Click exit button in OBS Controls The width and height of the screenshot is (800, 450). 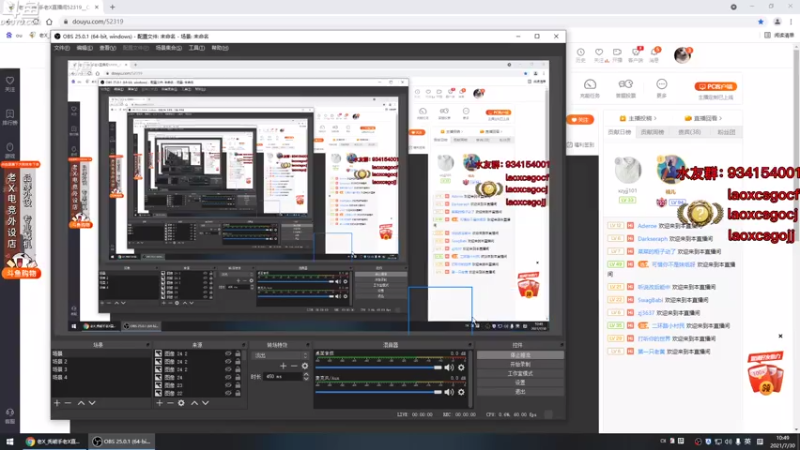tap(520, 392)
